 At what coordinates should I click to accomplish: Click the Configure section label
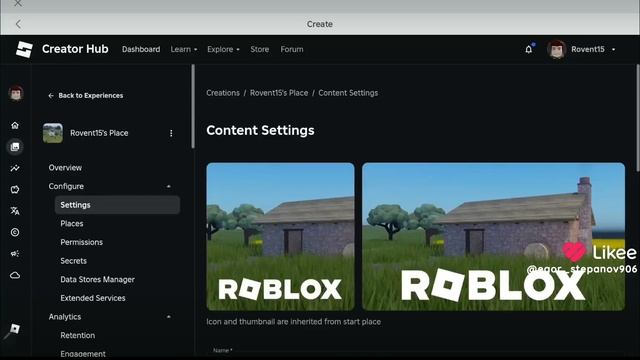66,187
